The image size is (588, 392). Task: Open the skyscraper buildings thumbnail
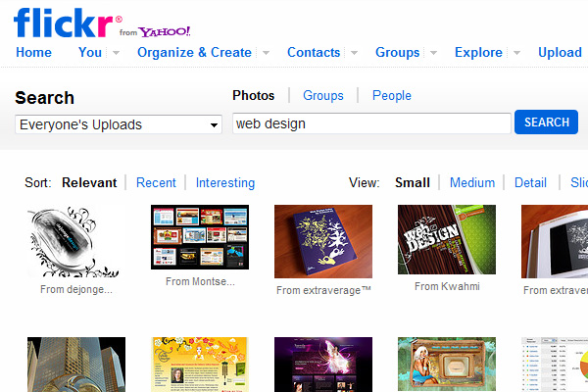click(76, 365)
